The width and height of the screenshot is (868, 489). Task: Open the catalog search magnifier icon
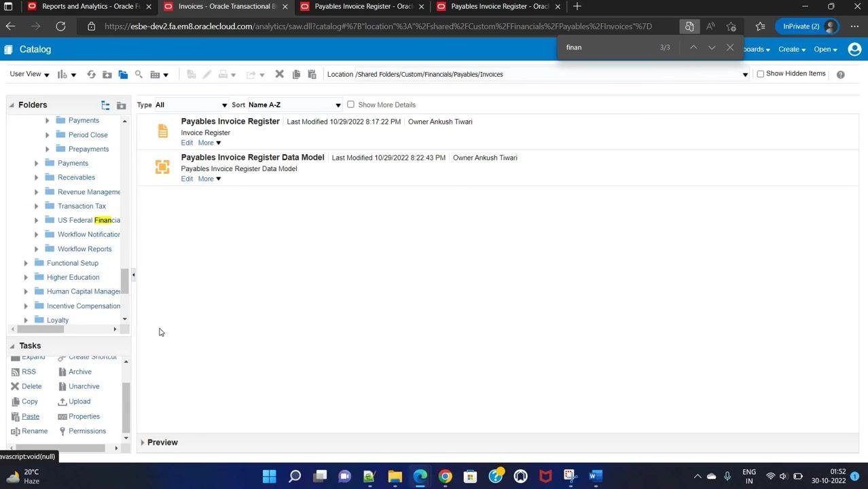pyautogui.click(x=139, y=74)
